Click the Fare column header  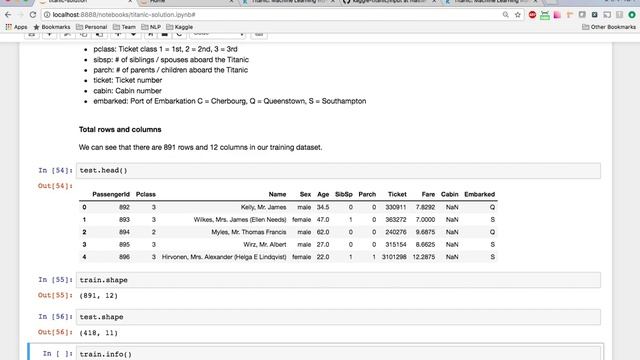tap(428, 194)
